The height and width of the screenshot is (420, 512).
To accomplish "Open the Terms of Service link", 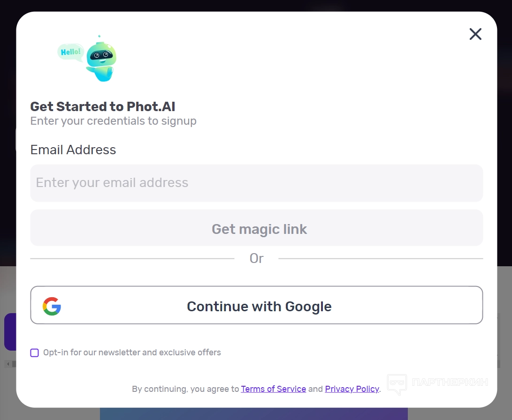I will click(273, 389).
